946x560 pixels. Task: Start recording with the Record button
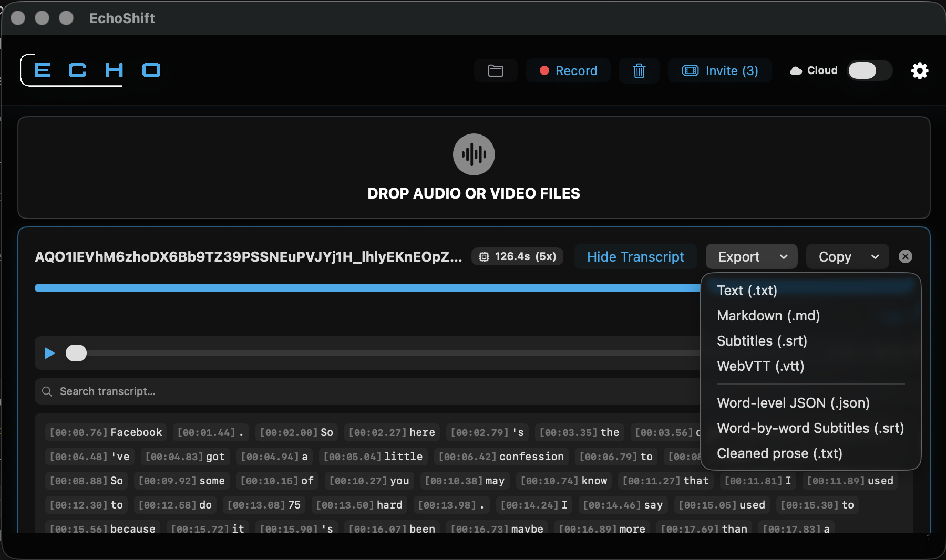point(568,70)
